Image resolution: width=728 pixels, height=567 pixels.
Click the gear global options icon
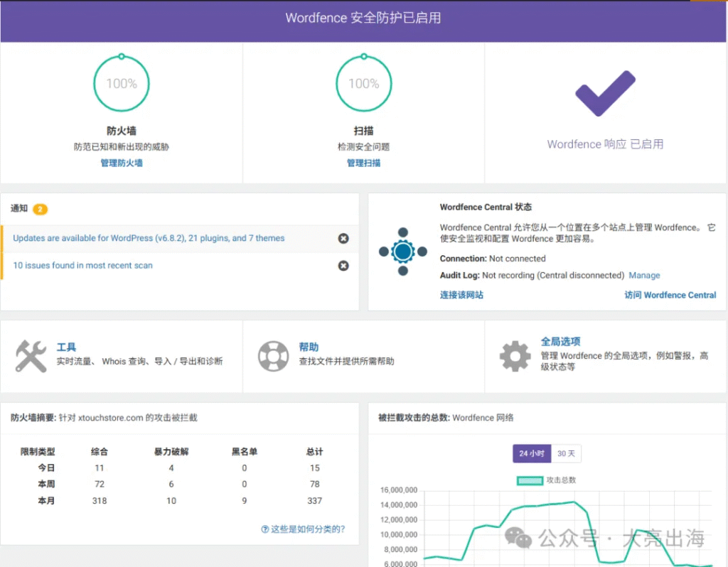(x=515, y=356)
